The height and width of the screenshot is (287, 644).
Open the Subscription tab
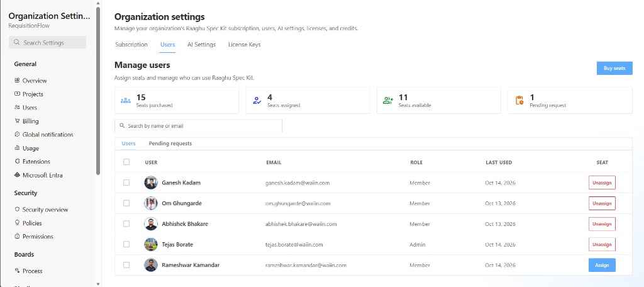[x=131, y=45]
